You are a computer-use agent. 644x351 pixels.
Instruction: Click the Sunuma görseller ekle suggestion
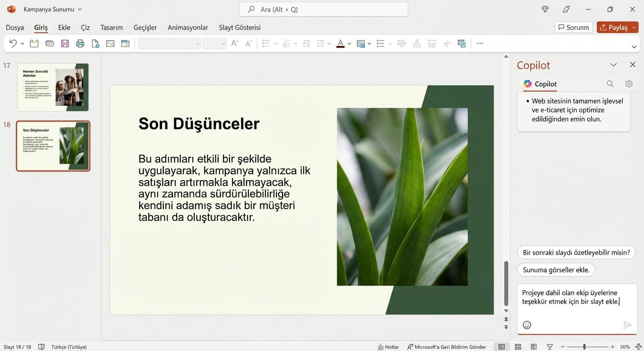point(556,270)
